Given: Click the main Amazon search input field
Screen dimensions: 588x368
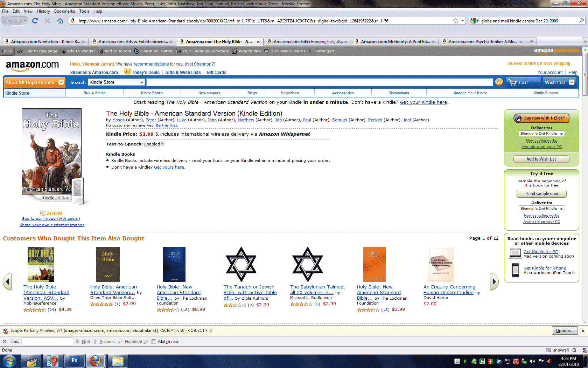Looking at the screenshot, I should [319, 82].
